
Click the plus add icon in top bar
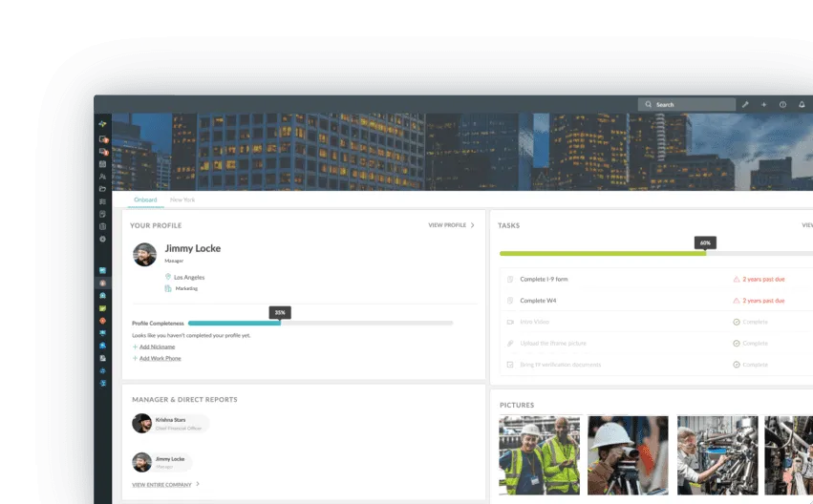763,105
